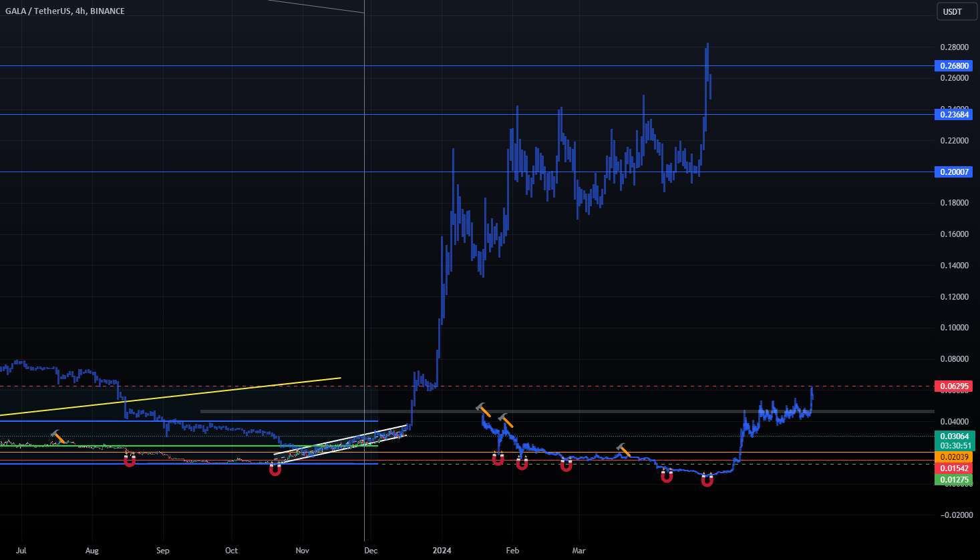This screenshot has height=560, width=980.
Task: Click the 0.08000 price axis tick
Action: coord(954,359)
